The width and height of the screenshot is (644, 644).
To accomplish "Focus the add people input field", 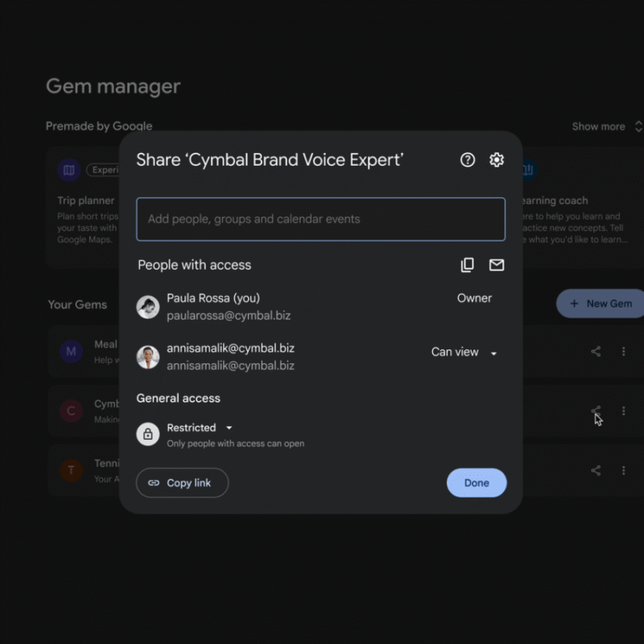I will [320, 219].
